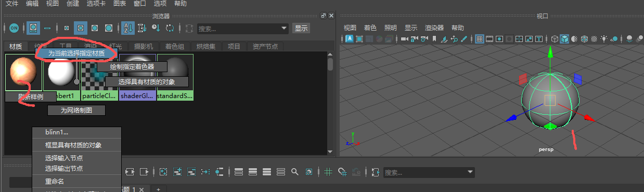This screenshot has width=644, height=192.
Task: Open the 文件 main menu
Action: (x=11, y=4)
